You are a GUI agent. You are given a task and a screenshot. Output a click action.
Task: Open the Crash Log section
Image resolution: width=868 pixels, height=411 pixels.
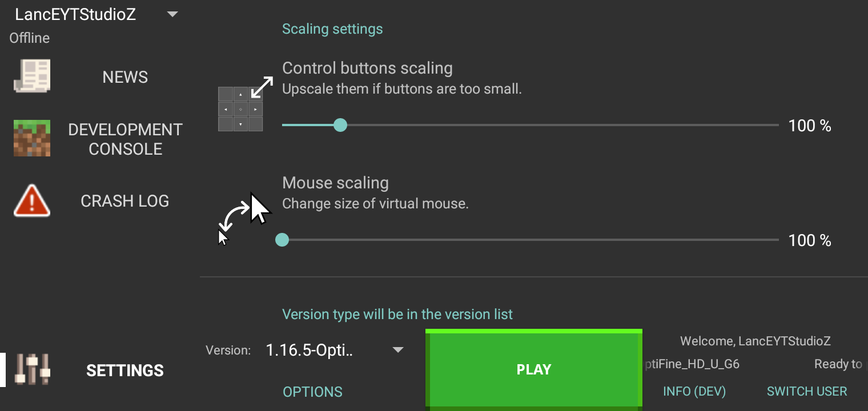(124, 200)
